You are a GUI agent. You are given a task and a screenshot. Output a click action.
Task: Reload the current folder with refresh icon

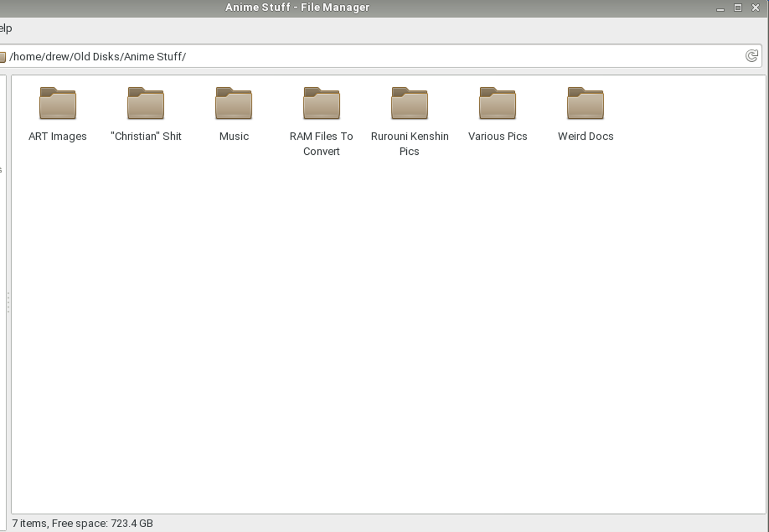point(751,56)
